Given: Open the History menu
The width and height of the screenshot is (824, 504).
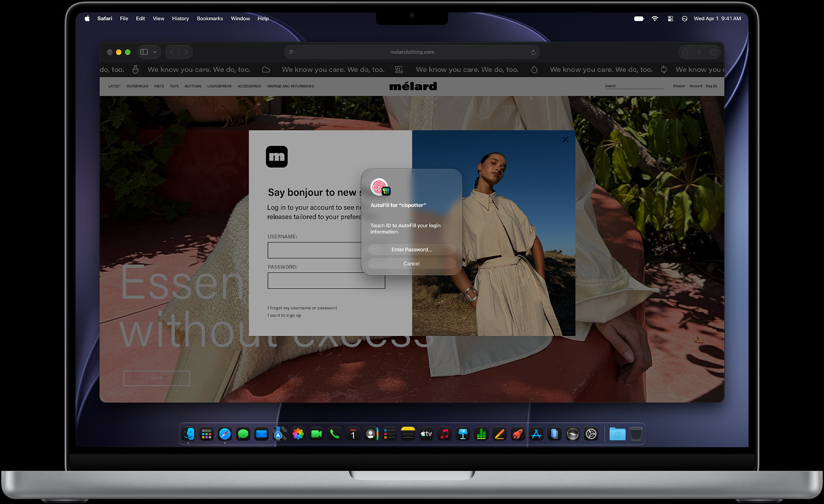Looking at the screenshot, I should tap(180, 18).
